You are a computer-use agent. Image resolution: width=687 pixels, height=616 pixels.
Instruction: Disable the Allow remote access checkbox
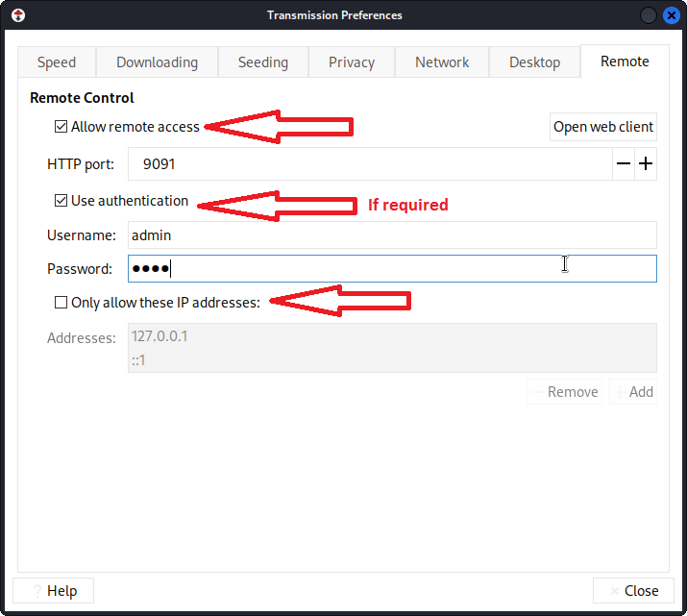(x=61, y=127)
